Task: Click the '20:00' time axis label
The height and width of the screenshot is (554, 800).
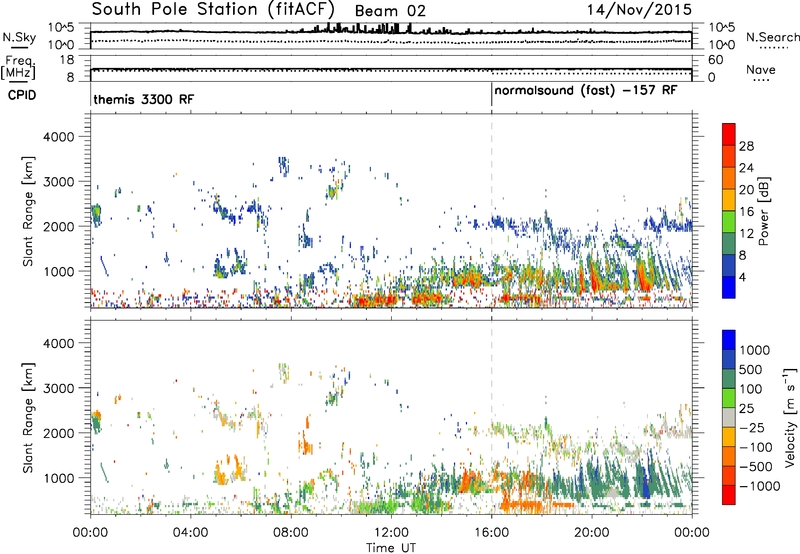Action: coord(592,533)
